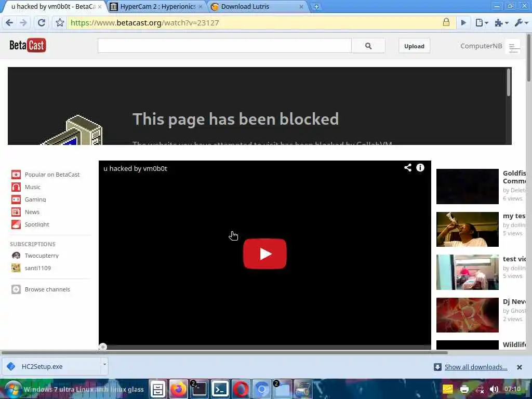Open the file manager cabinet taskbar icon
Screen dimensions: 532x399
(158, 389)
